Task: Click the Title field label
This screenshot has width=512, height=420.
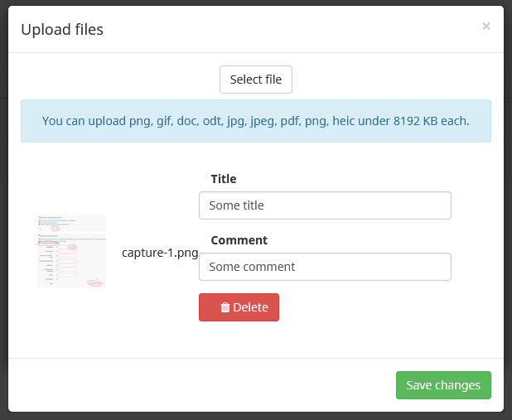Action: pyautogui.click(x=224, y=179)
